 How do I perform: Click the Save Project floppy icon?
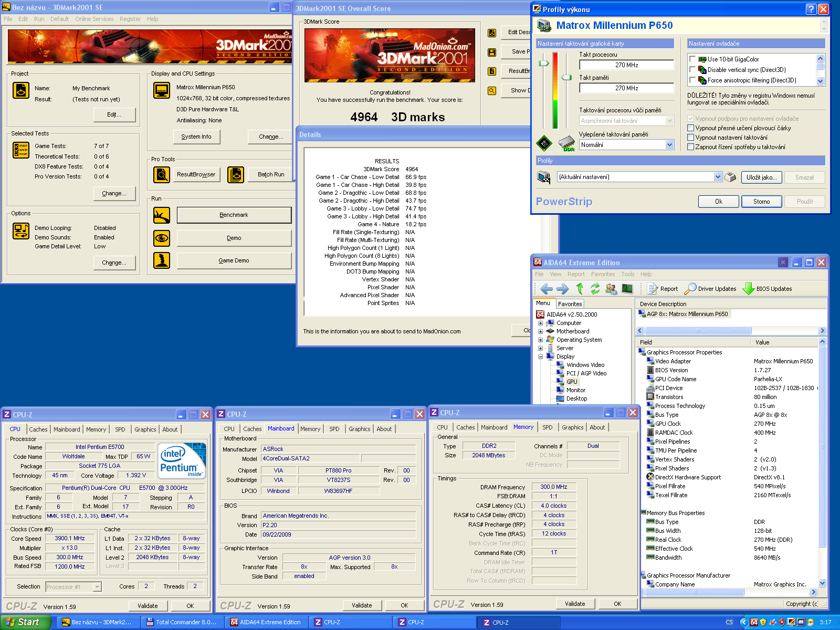[x=492, y=52]
